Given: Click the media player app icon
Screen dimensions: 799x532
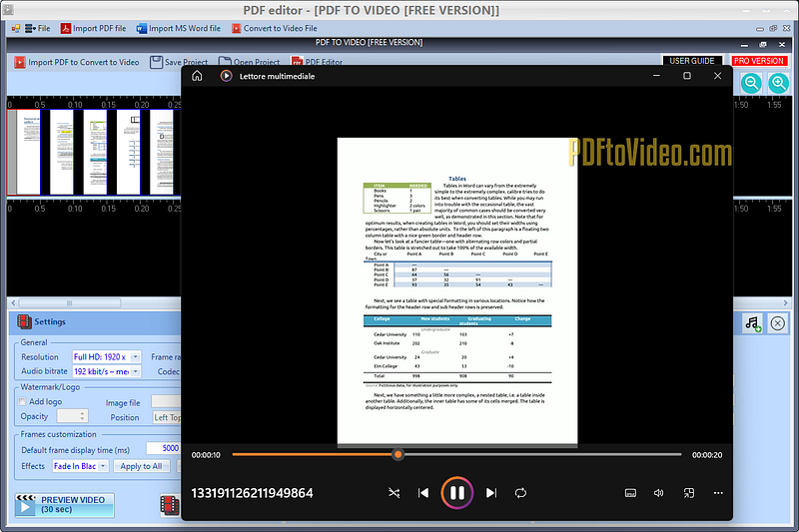Looking at the screenshot, I should (226, 76).
